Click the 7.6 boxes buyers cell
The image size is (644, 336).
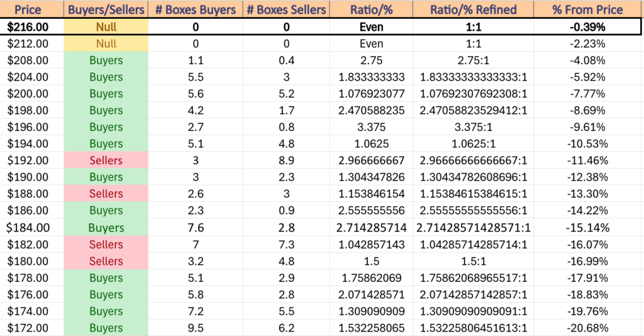pos(196,228)
